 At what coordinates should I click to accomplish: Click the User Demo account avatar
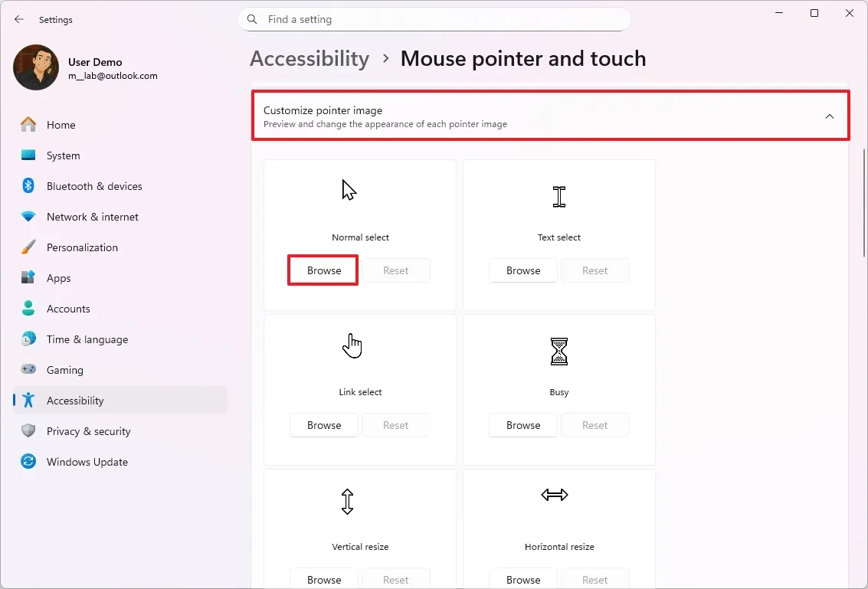coord(35,67)
